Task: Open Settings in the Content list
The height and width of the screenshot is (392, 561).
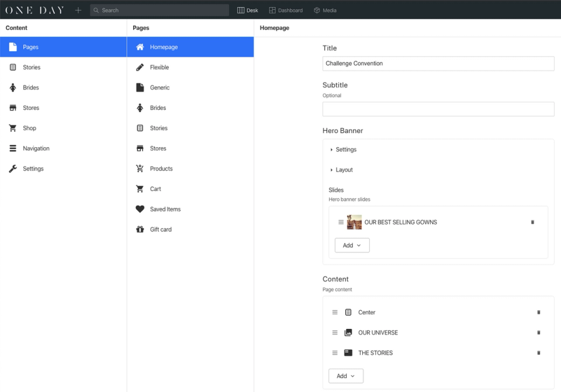Action: coord(63,168)
